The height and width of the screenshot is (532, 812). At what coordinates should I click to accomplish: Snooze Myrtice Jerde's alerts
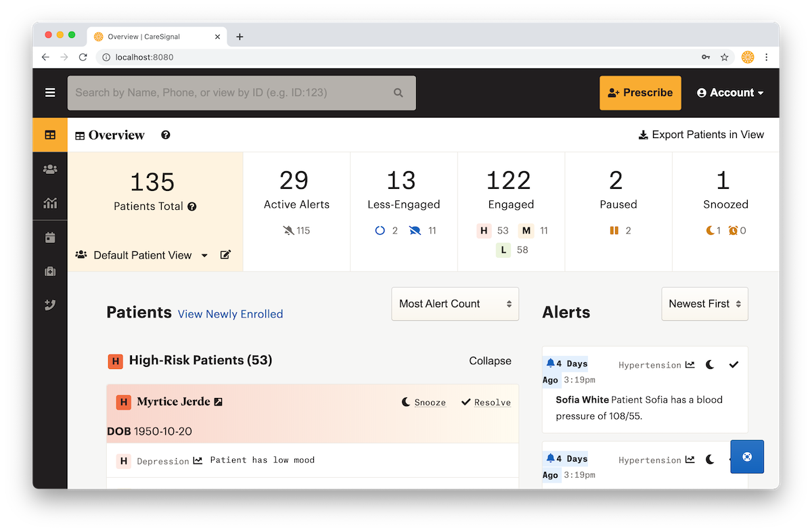pyautogui.click(x=424, y=402)
